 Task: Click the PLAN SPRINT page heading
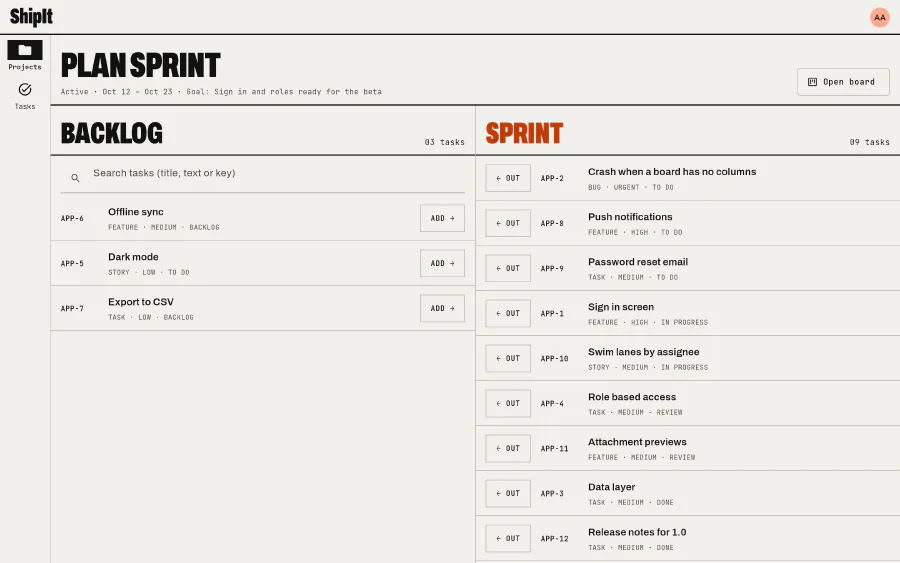(x=141, y=65)
